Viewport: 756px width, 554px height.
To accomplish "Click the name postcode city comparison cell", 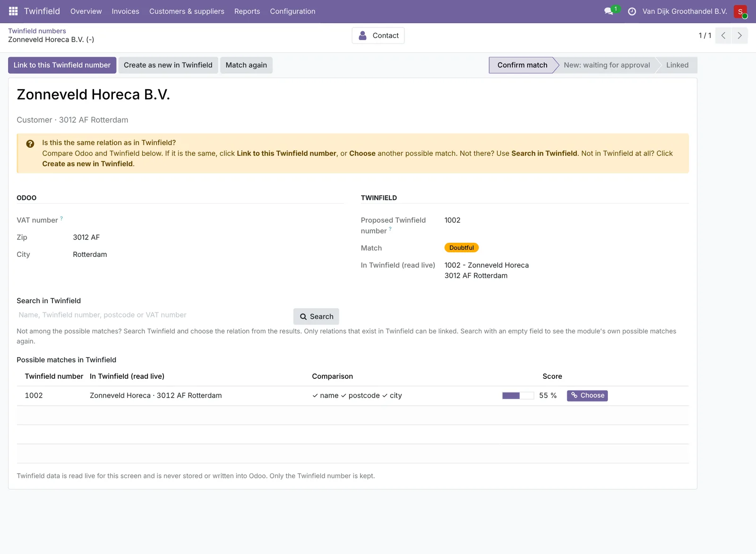I will pyautogui.click(x=357, y=395).
